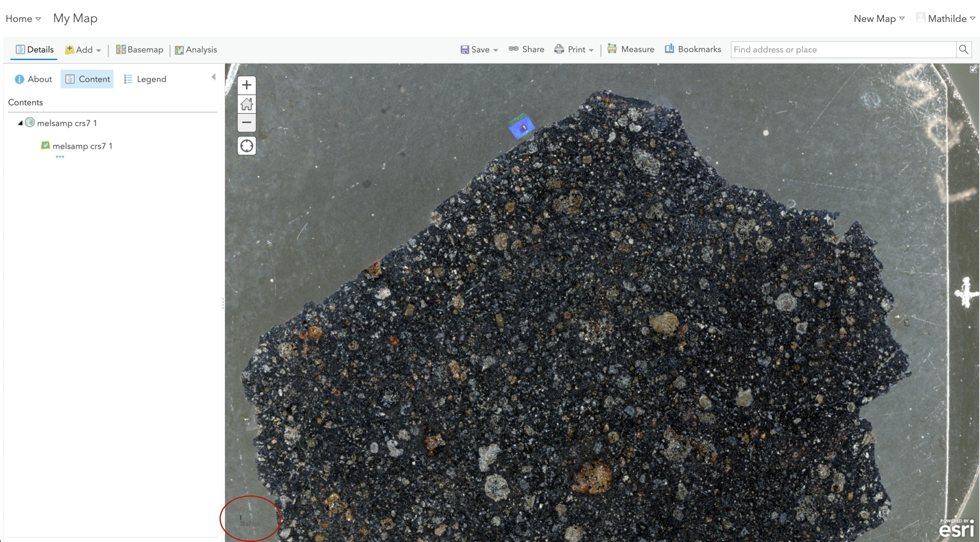The image size is (980, 542).
Task: Switch to the Content tab
Action: 87,79
